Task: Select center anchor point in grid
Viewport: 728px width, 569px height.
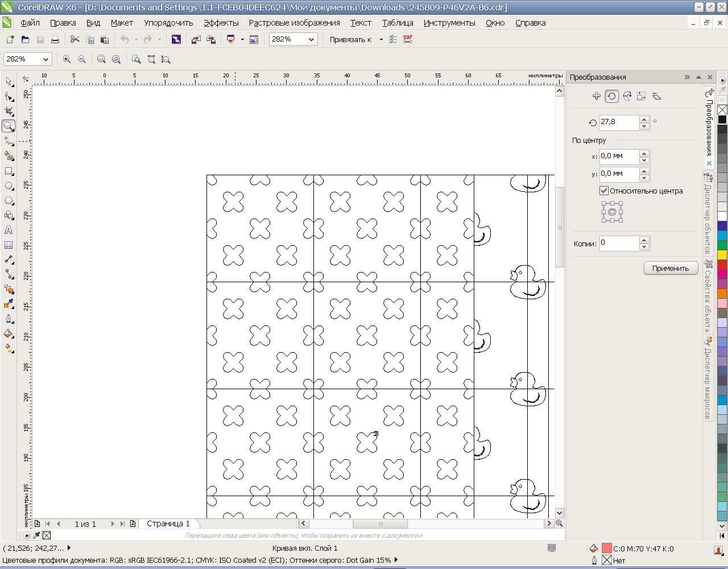Action: click(613, 212)
